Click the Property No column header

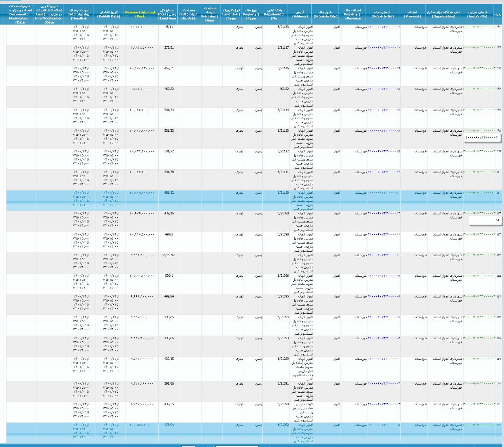point(382,14)
